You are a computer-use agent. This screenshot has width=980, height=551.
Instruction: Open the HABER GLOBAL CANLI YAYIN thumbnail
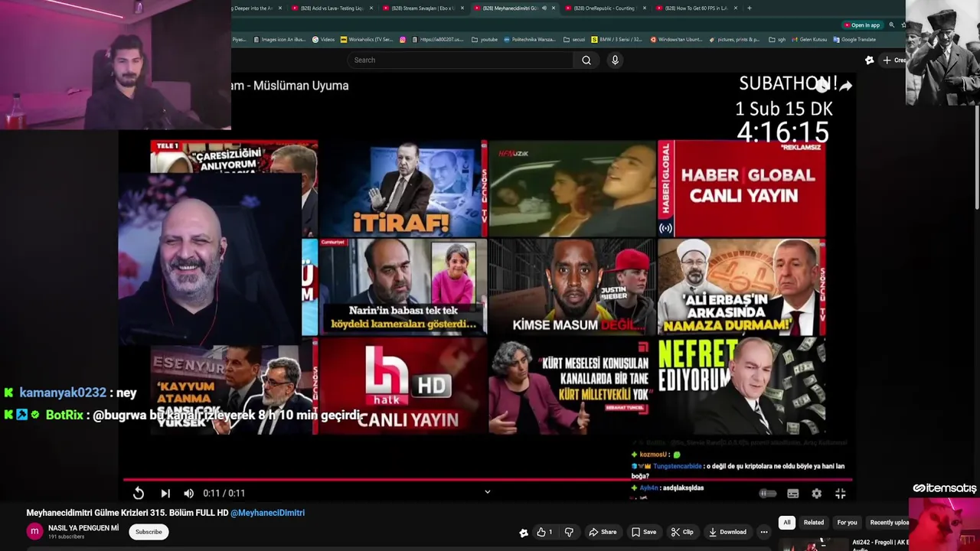742,189
